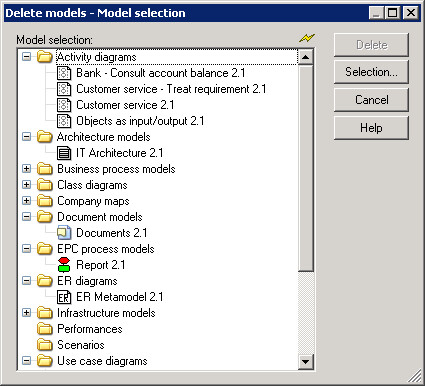Click the Activity diagrams folder icon
Image resolution: width=425 pixels, height=386 pixels.
45,57
